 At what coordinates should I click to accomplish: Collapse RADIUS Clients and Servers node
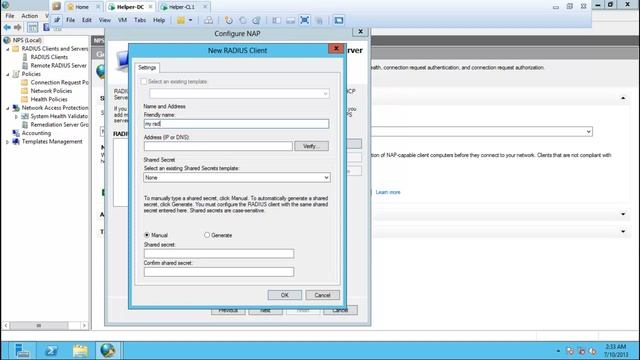point(8,49)
